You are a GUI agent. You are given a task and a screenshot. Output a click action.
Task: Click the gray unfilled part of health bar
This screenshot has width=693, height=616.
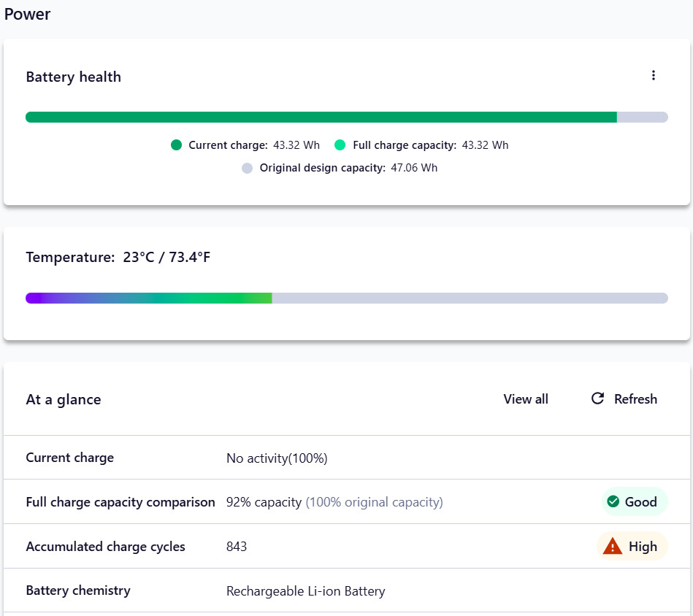642,117
